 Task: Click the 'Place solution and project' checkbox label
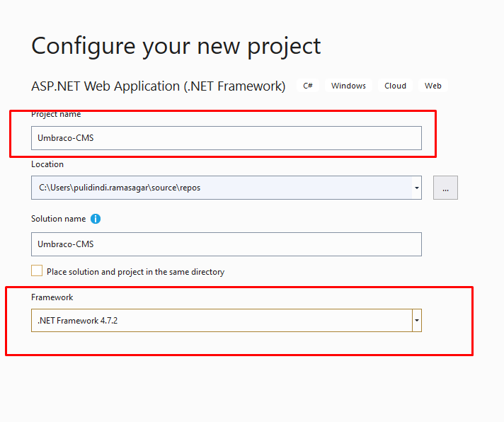click(135, 272)
